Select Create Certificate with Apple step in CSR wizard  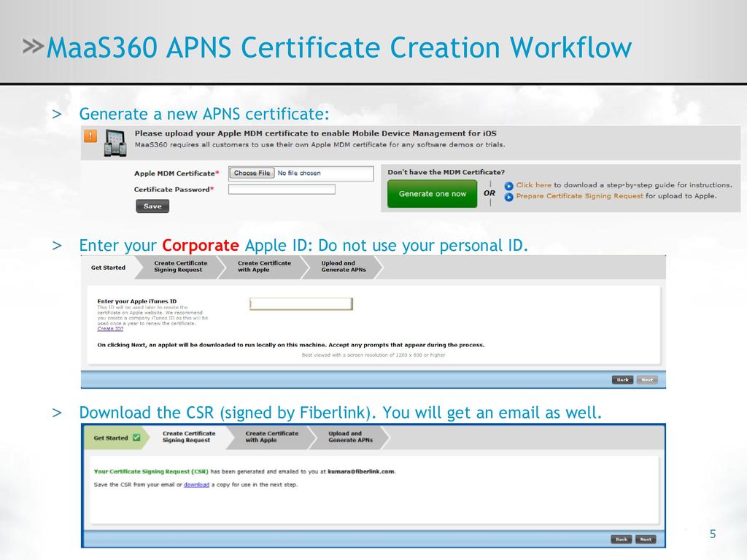271,437
